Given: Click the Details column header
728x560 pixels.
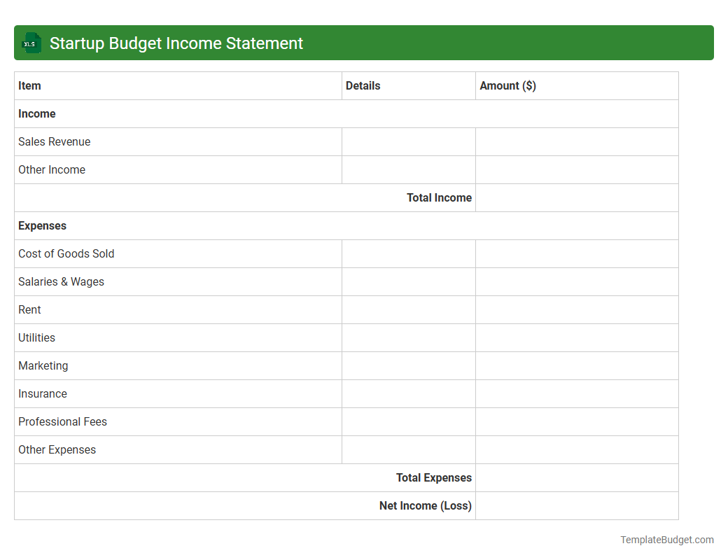Looking at the screenshot, I should click(363, 85).
